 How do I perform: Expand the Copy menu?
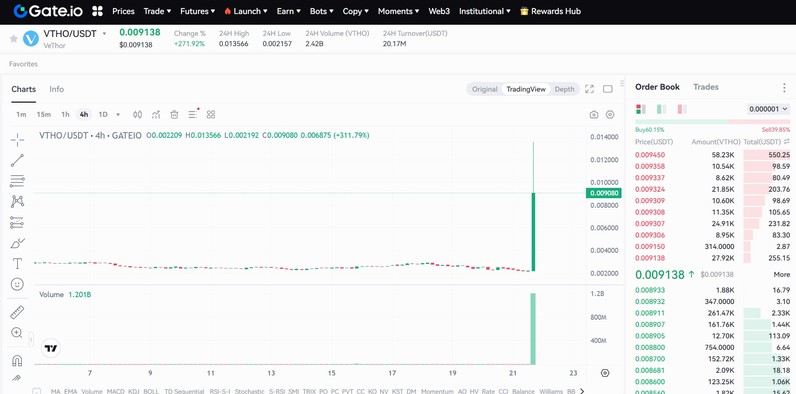(356, 11)
